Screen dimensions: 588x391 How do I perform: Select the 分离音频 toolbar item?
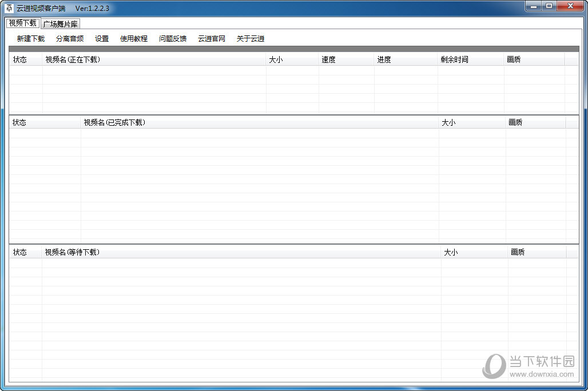pos(70,39)
